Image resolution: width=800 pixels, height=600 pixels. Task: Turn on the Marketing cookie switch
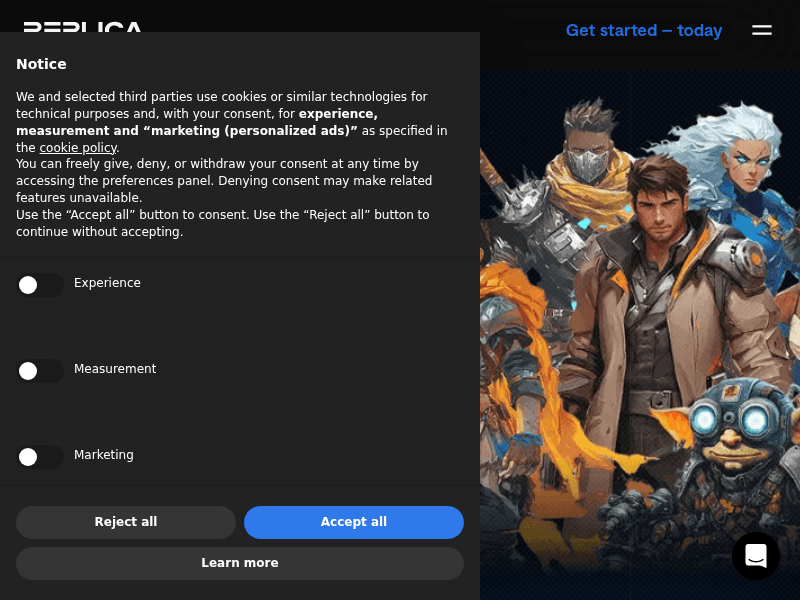point(40,457)
